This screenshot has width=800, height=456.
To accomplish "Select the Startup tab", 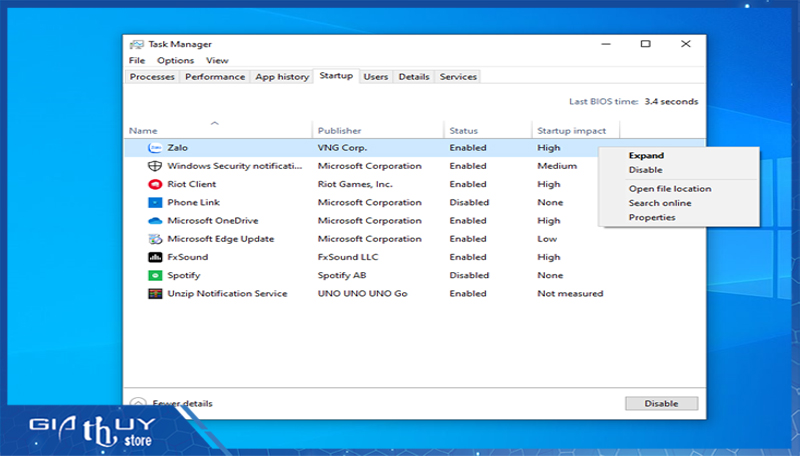I will (336, 75).
